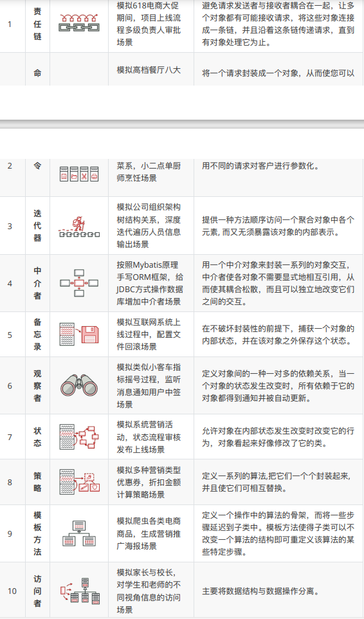Select the 访问者 name cell

(x=37, y=591)
